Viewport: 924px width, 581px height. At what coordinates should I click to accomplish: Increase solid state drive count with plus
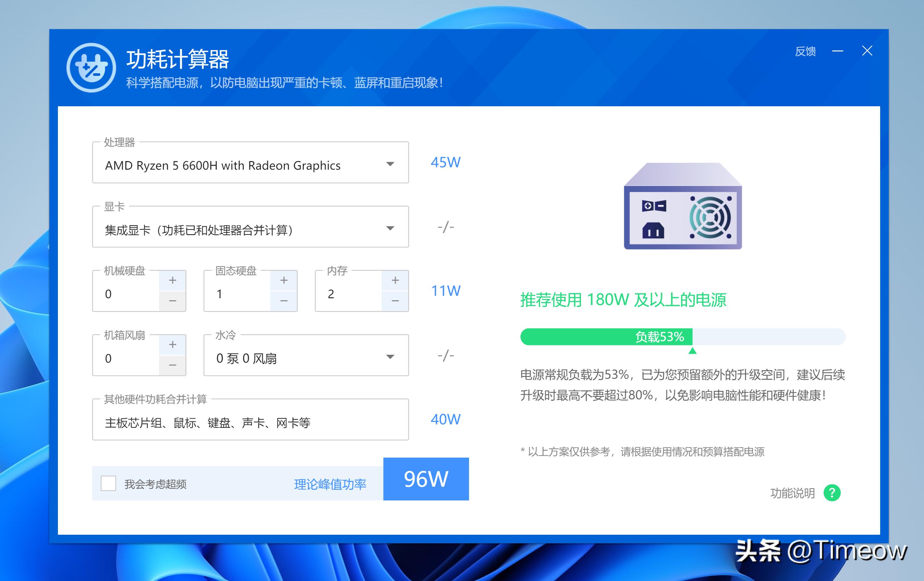point(284,280)
